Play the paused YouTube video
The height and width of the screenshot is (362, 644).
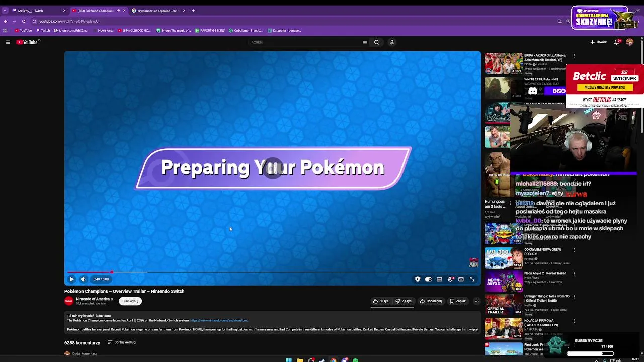point(71,279)
